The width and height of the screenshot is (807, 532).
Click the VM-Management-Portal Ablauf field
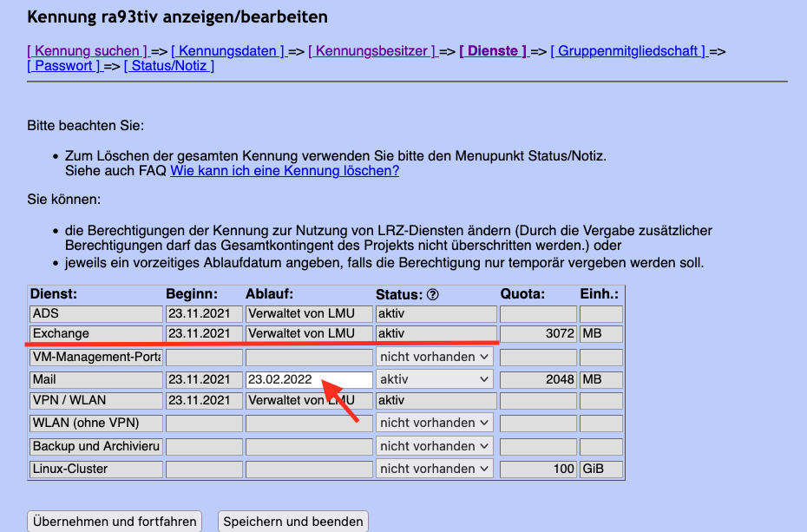coord(309,357)
